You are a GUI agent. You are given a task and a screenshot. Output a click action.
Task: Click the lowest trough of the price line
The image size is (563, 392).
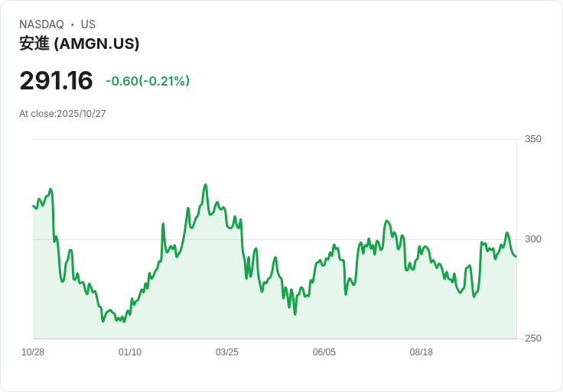103,321
